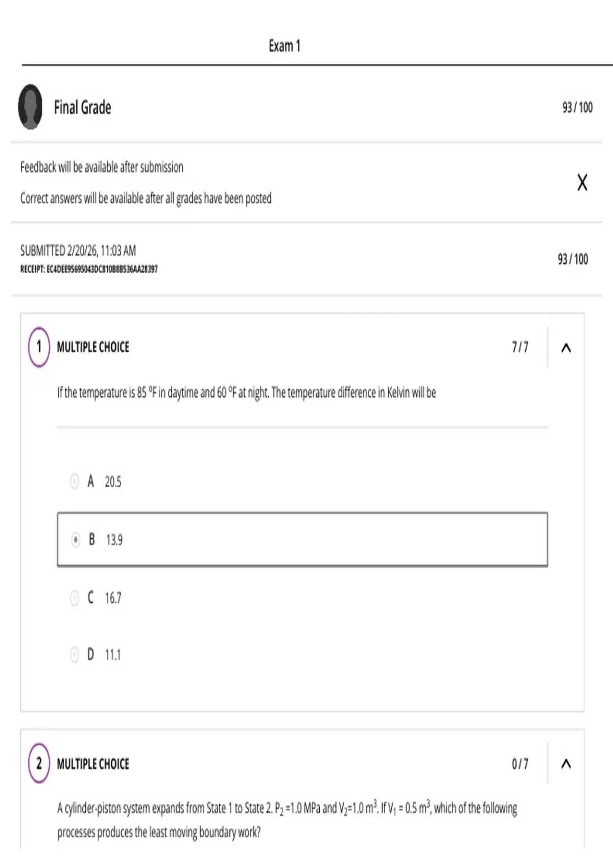Image resolution: width=613 pixels, height=868 pixels.
Task: Click the cylinder-piston question text
Action: pos(287,820)
